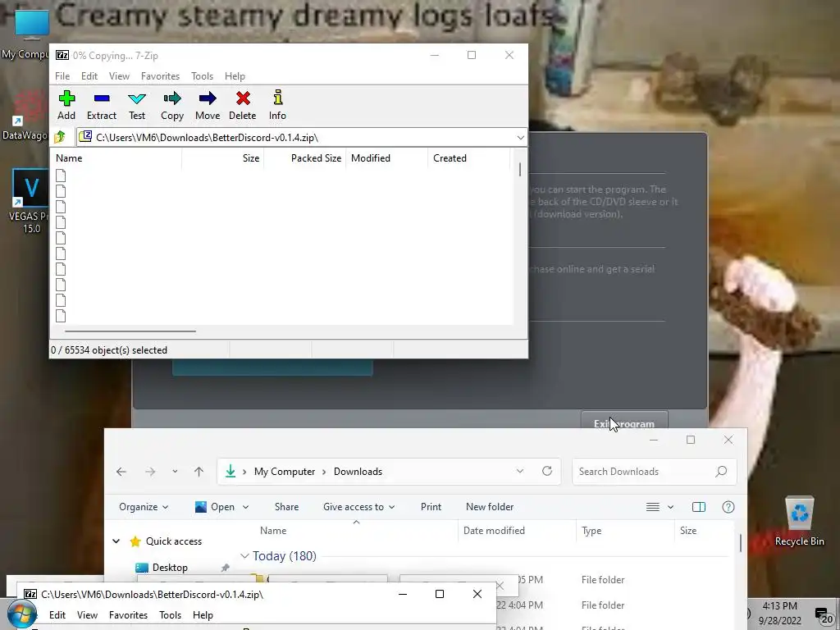Select the first blank file icon in 7-Zip list
Image resolution: width=840 pixels, height=630 pixels.
coord(61,176)
